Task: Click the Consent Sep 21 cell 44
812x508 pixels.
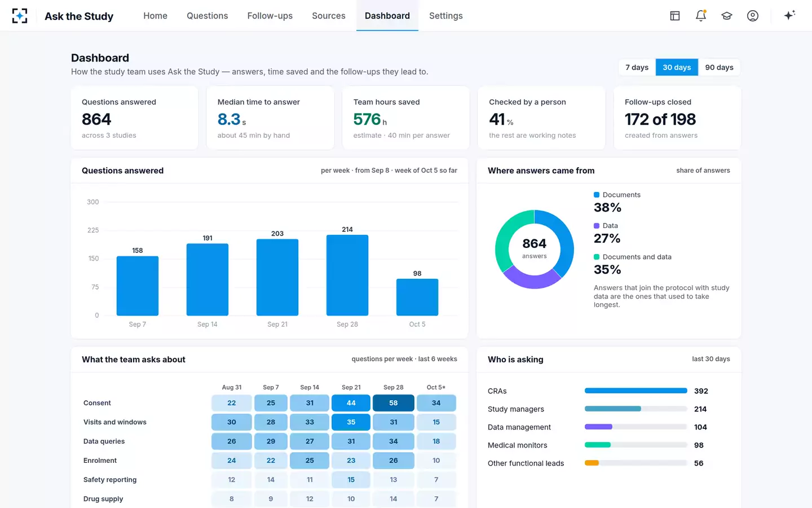Action: (x=351, y=403)
